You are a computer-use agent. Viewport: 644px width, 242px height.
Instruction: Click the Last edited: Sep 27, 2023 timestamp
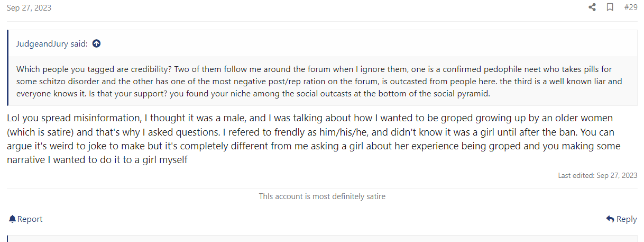597,175
